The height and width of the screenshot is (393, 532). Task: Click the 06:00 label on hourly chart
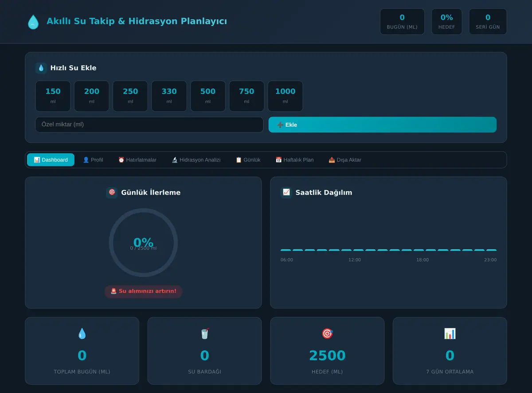tap(287, 260)
